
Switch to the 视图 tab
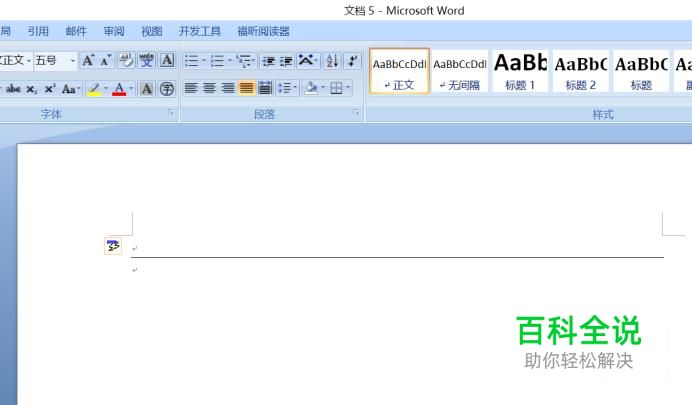(152, 31)
